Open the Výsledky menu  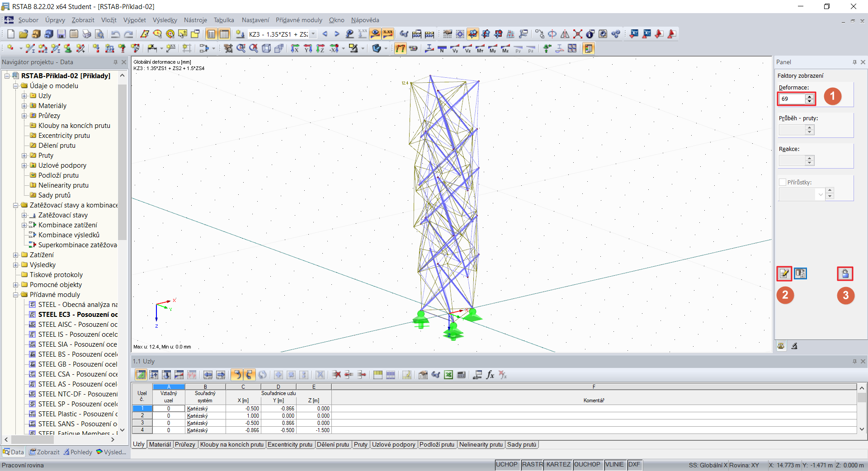pos(165,20)
